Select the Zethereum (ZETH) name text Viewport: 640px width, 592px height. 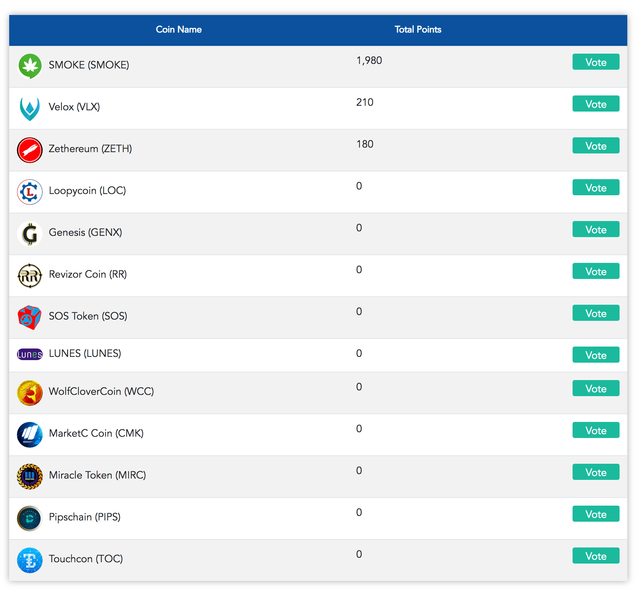click(x=90, y=149)
